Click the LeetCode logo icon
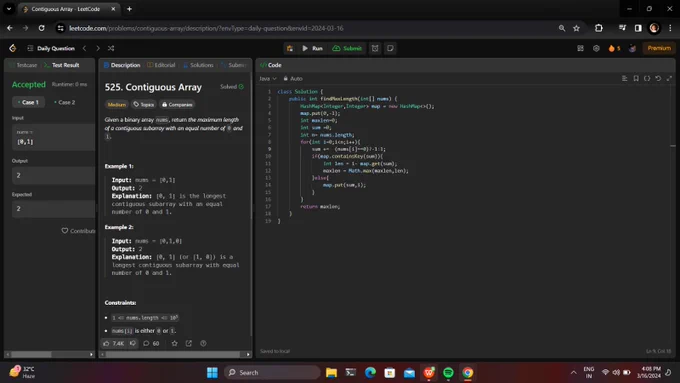 tap(13, 48)
